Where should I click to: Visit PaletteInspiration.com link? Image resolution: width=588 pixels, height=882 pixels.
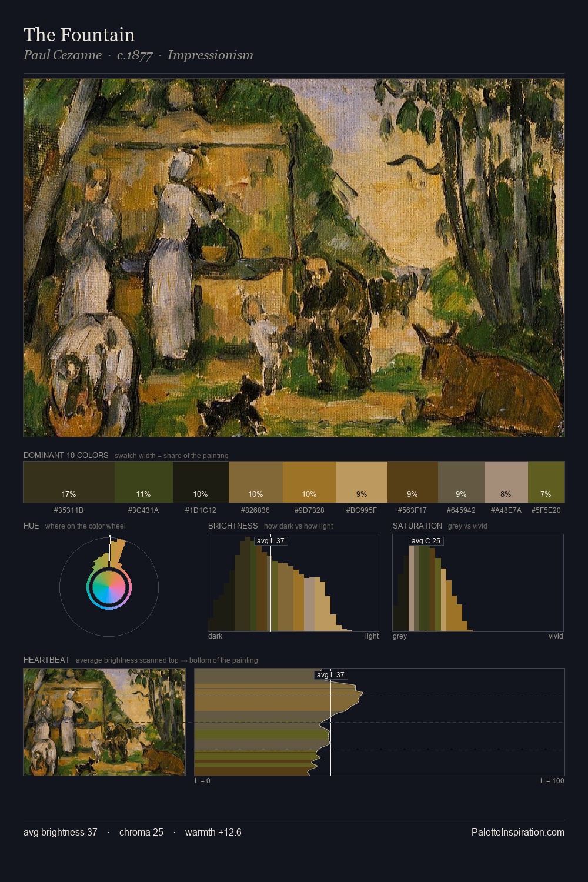pos(518,832)
